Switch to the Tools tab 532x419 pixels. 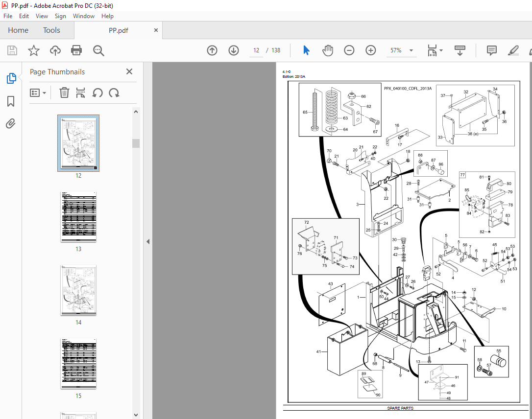point(51,30)
